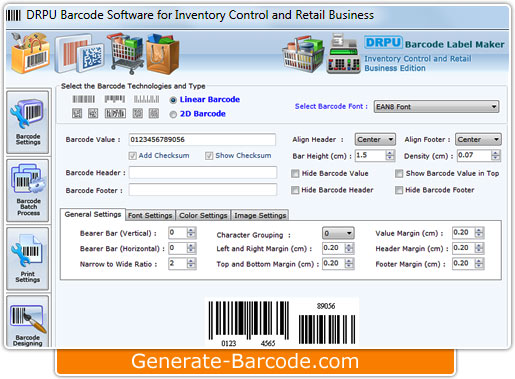This screenshot has width=515, height=379.
Task: Open Barcode Settings from the sidebar
Action: (28, 122)
